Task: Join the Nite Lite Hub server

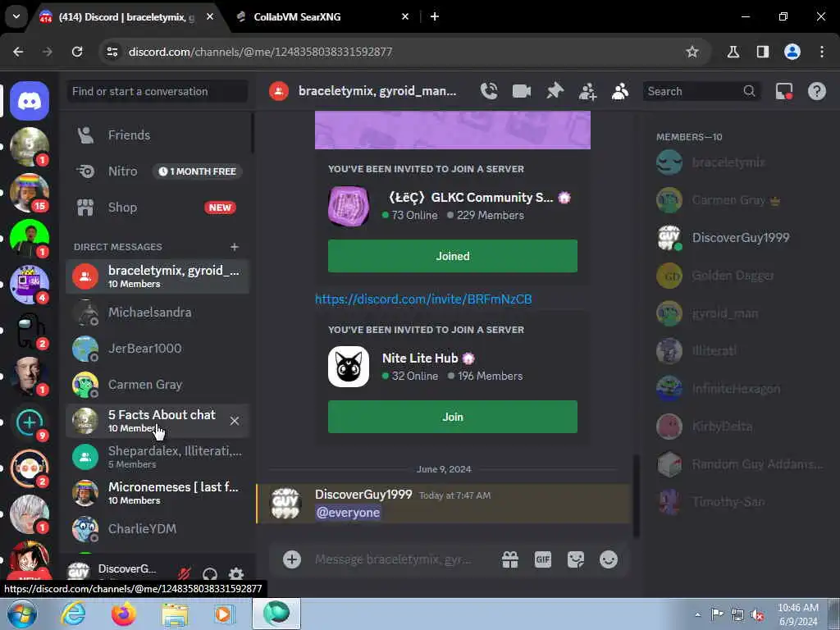Action: pos(453,417)
